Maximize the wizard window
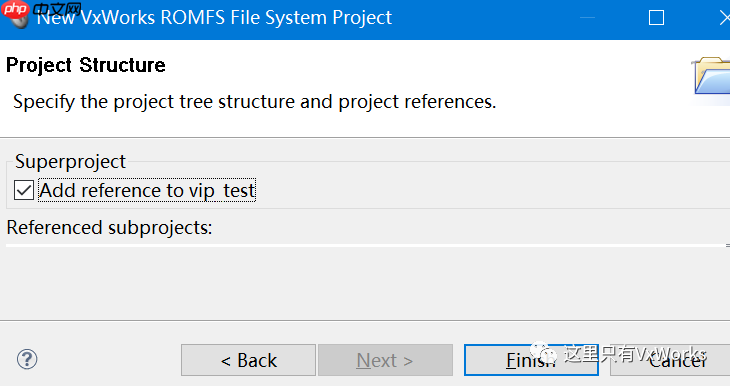 click(x=656, y=18)
